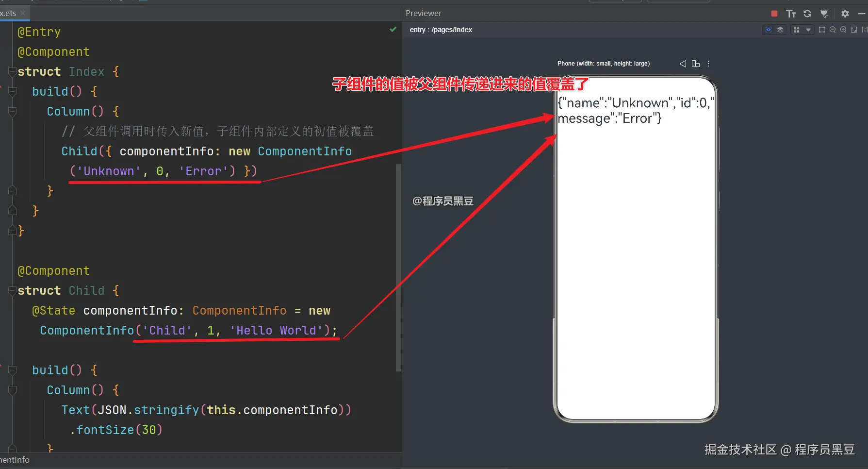Image resolution: width=868 pixels, height=469 pixels.
Task: Click the entry : /pages/Index path label
Action: (441, 30)
